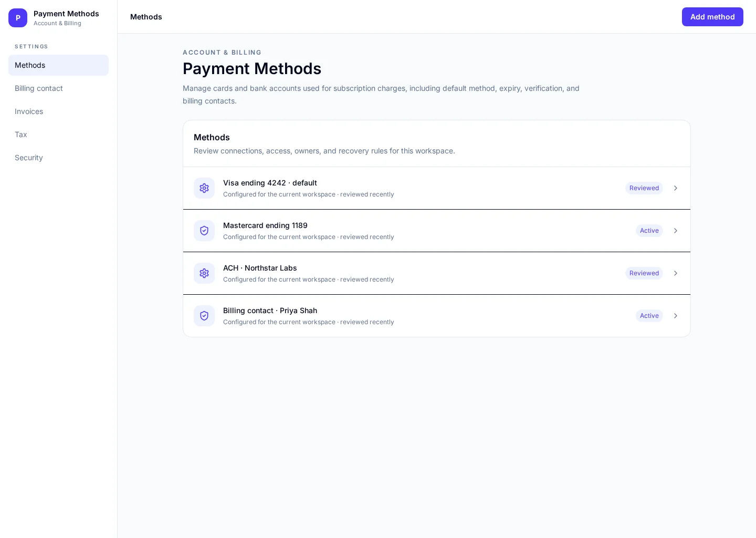Image resolution: width=756 pixels, height=538 pixels.
Task: Click the 'Manage cards and bank accounts' description
Action: pos(381,95)
